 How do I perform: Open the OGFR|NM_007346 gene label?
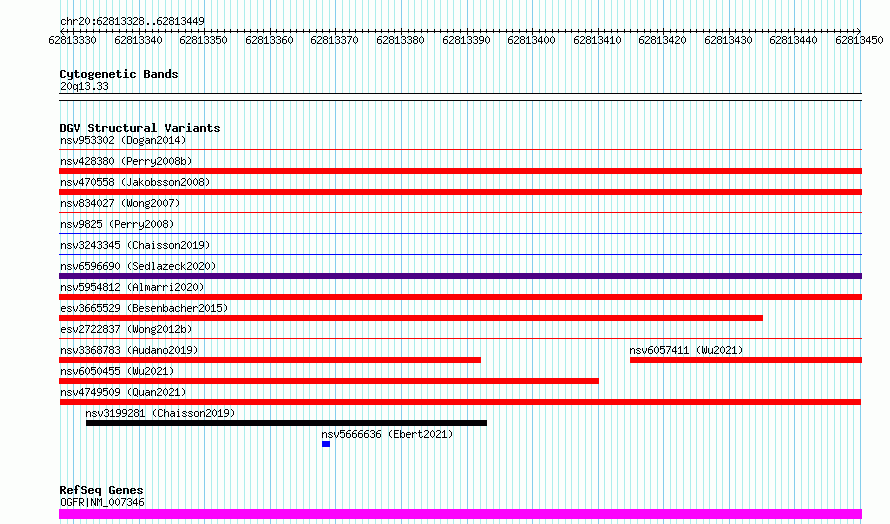coord(102,502)
